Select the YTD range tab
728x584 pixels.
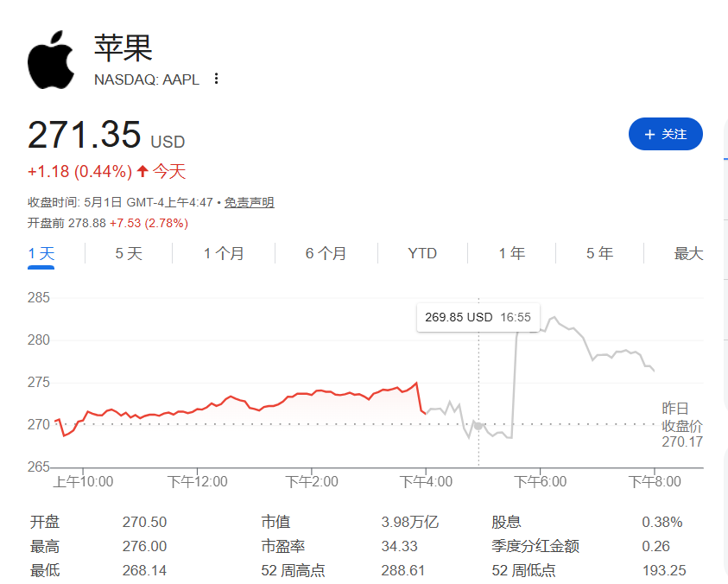422,254
